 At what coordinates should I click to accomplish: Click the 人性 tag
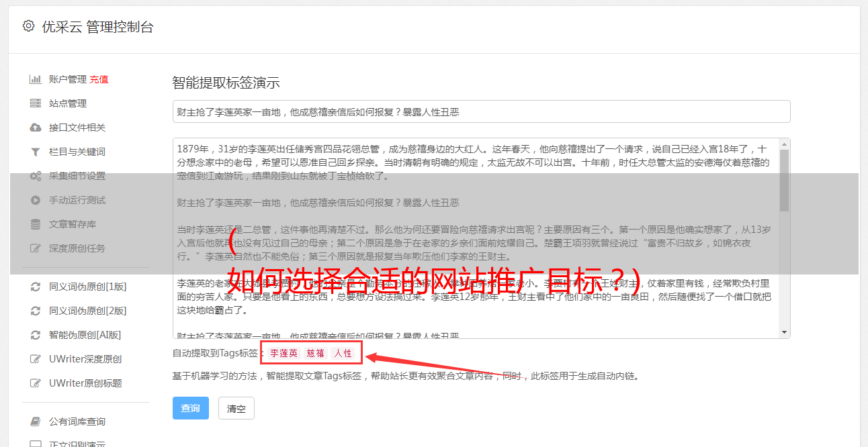pos(343,353)
